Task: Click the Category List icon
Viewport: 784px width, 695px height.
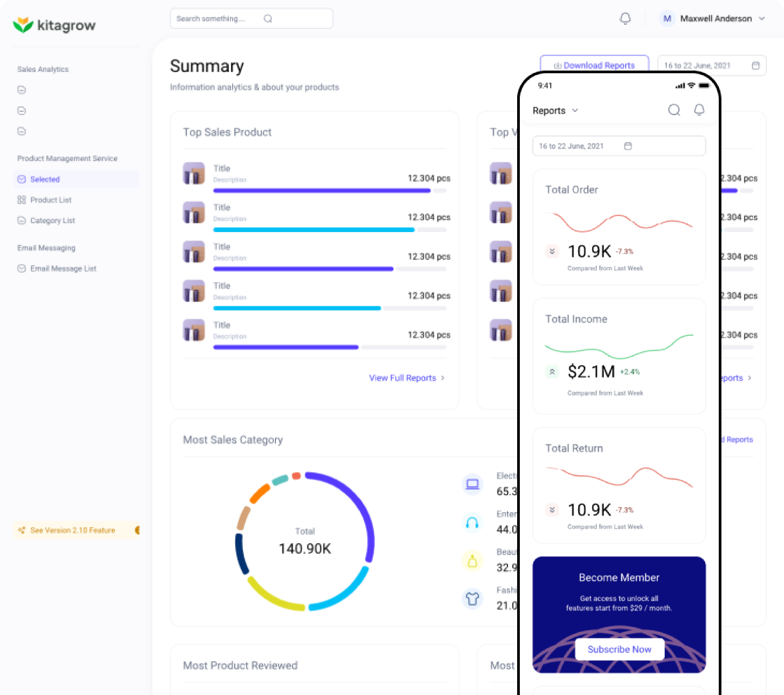Action: click(21, 220)
